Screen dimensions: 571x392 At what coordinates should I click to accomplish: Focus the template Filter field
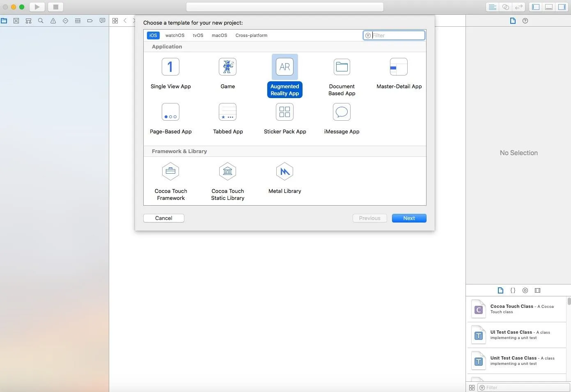coord(394,35)
